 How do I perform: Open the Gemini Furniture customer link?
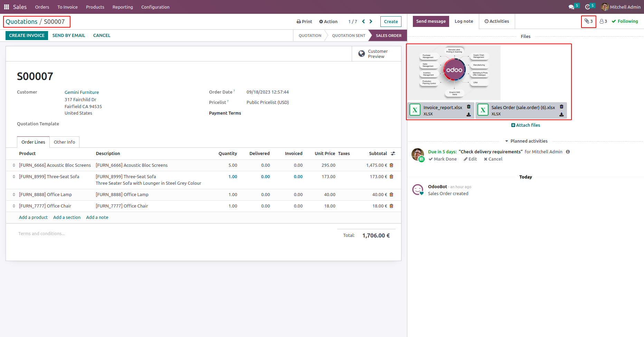82,93
